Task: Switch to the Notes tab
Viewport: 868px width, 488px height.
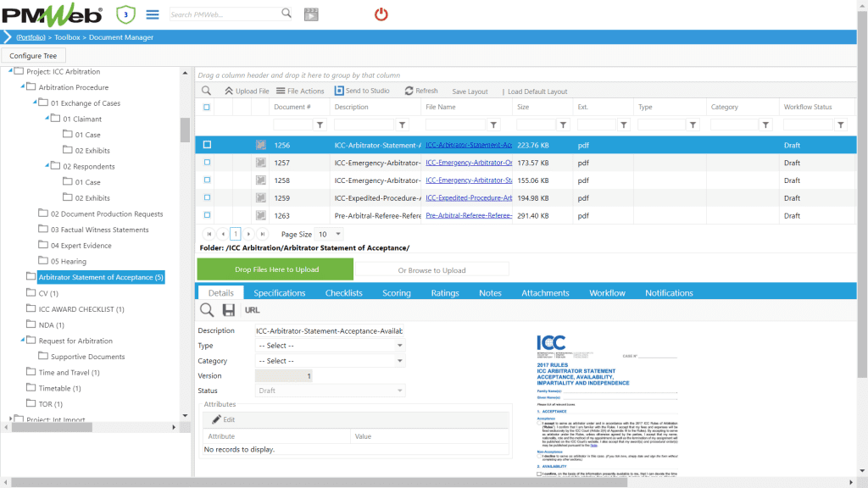Action: pyautogui.click(x=490, y=293)
